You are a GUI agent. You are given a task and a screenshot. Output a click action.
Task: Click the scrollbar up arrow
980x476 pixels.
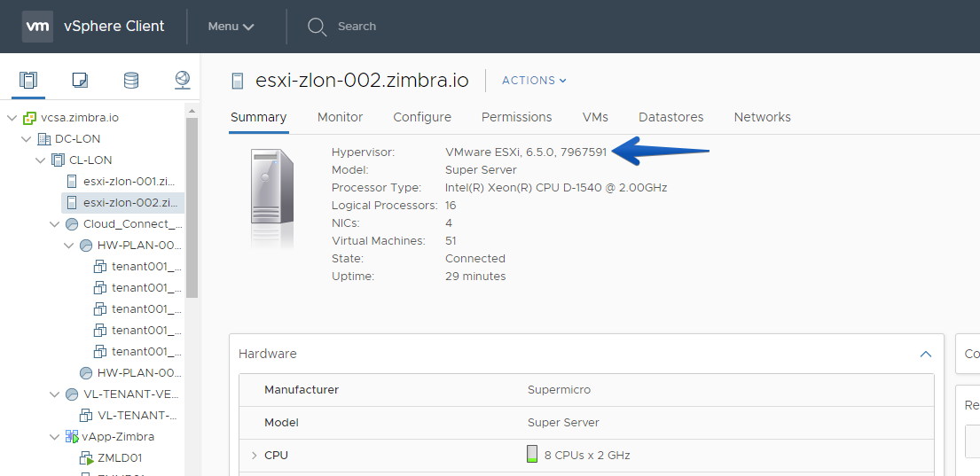[192, 111]
